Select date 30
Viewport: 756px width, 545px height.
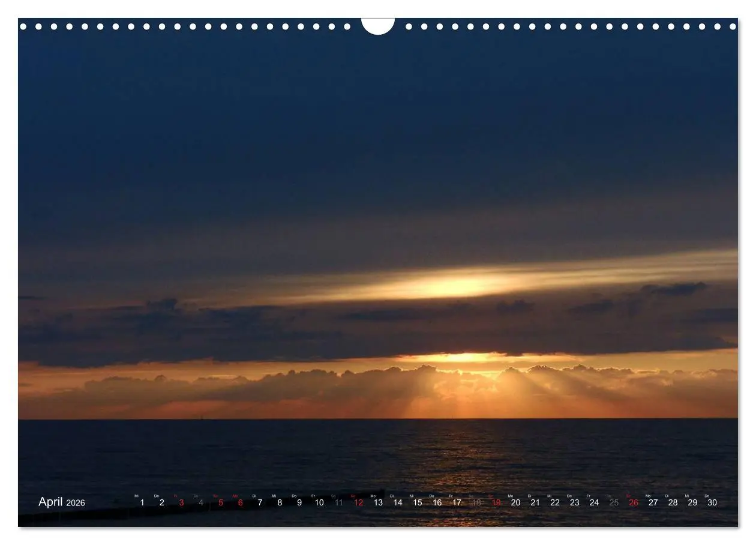point(712,502)
